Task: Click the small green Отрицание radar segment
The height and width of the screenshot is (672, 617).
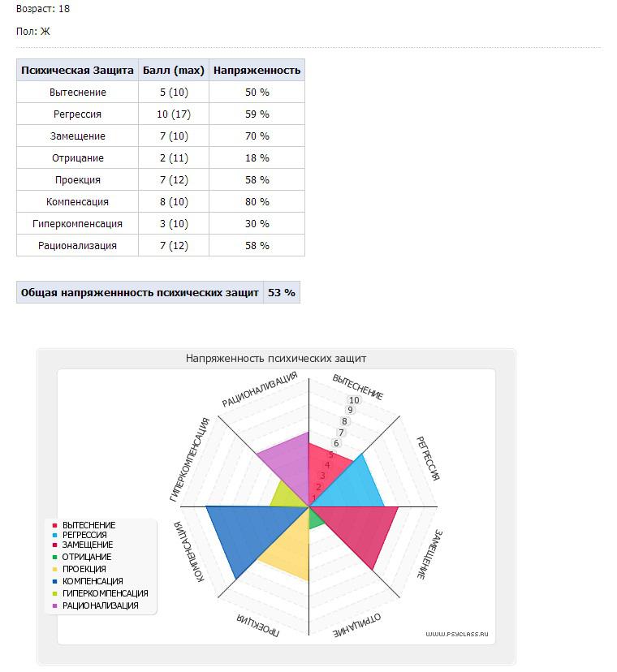Action: tap(316, 518)
